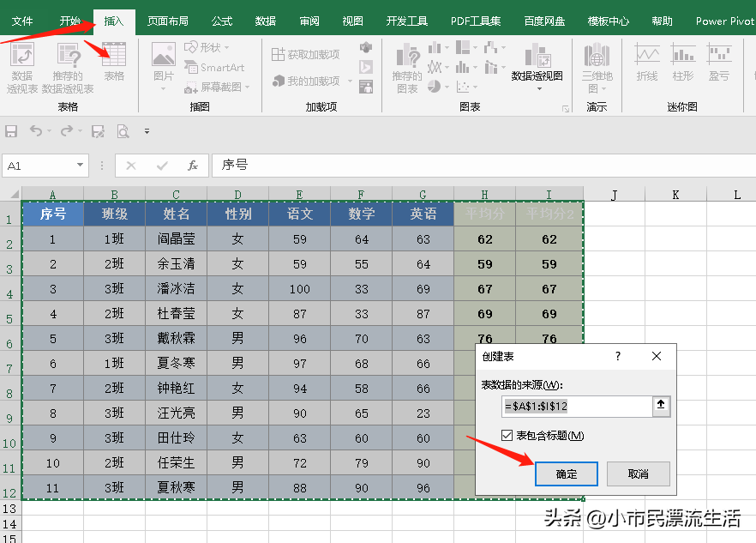This screenshot has width=756, height=543.
Task: Open the Power Pivot tab
Action: pyautogui.click(x=724, y=21)
